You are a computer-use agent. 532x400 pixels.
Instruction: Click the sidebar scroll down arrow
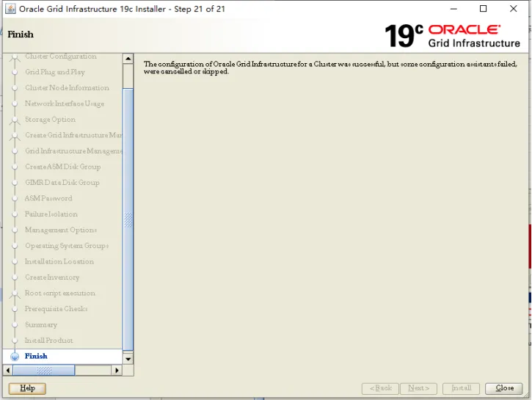[128, 359]
